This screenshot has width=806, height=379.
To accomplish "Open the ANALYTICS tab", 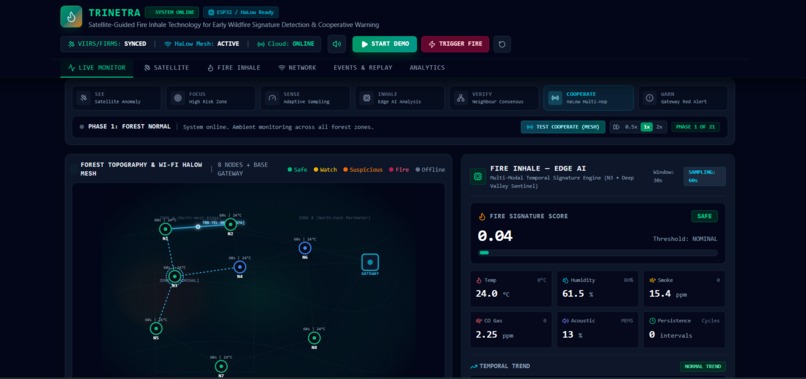I will pyautogui.click(x=427, y=68).
